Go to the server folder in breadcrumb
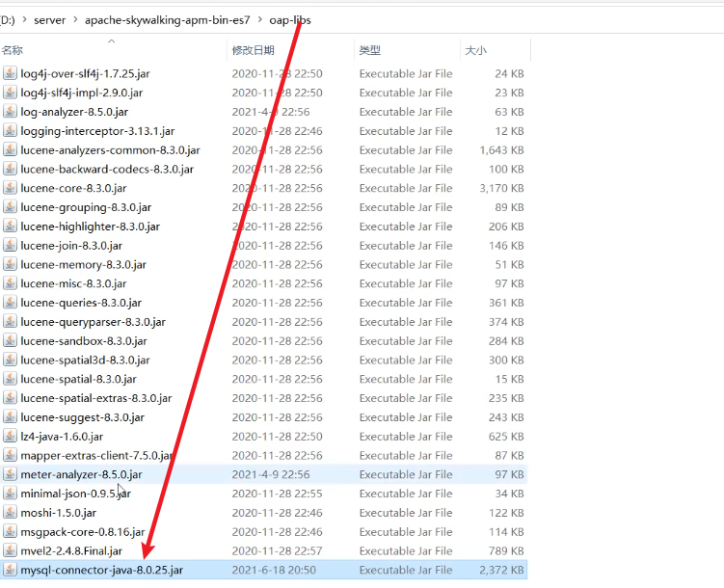 click(49, 19)
